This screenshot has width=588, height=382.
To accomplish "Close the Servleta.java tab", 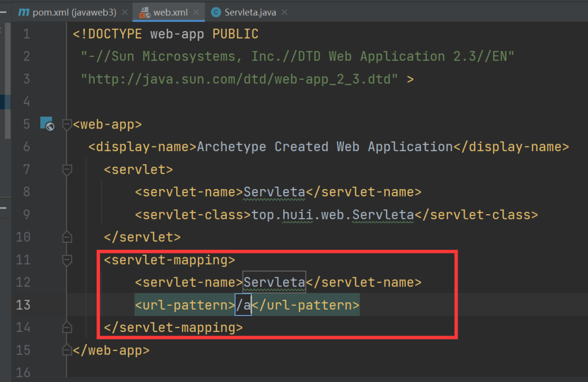I will [285, 12].
